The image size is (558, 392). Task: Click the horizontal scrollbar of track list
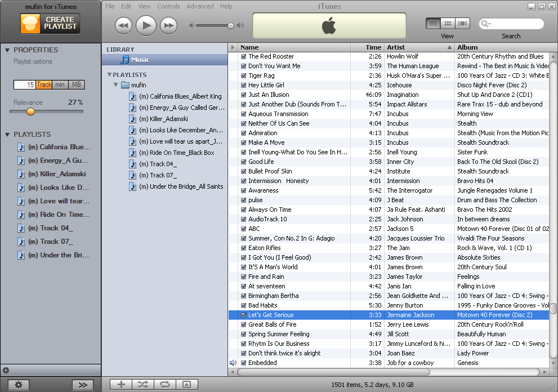coord(333,372)
